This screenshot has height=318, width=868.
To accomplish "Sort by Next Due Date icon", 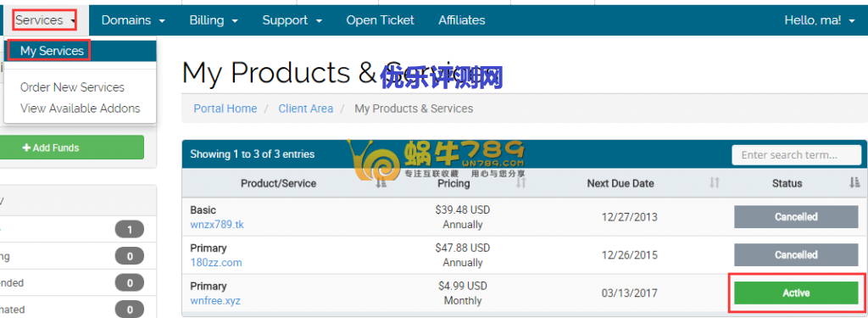I will point(715,183).
